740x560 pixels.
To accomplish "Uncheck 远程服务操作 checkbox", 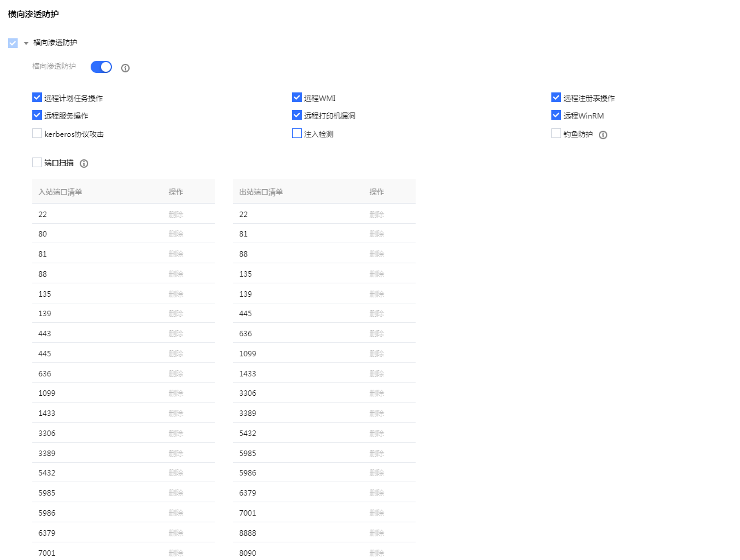I will 37,115.
